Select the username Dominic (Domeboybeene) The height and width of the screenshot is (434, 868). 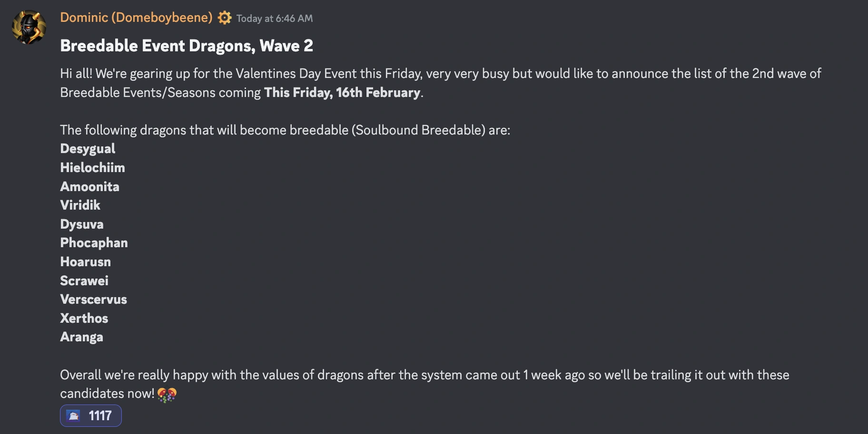(136, 17)
